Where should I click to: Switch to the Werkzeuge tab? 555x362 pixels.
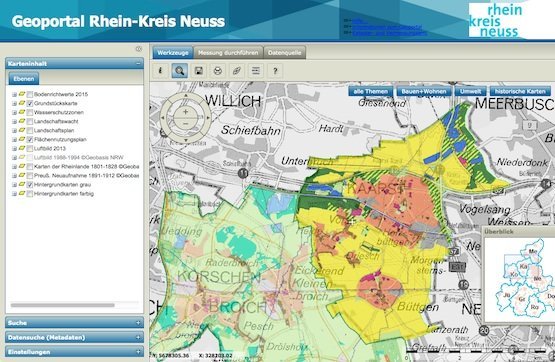point(173,53)
